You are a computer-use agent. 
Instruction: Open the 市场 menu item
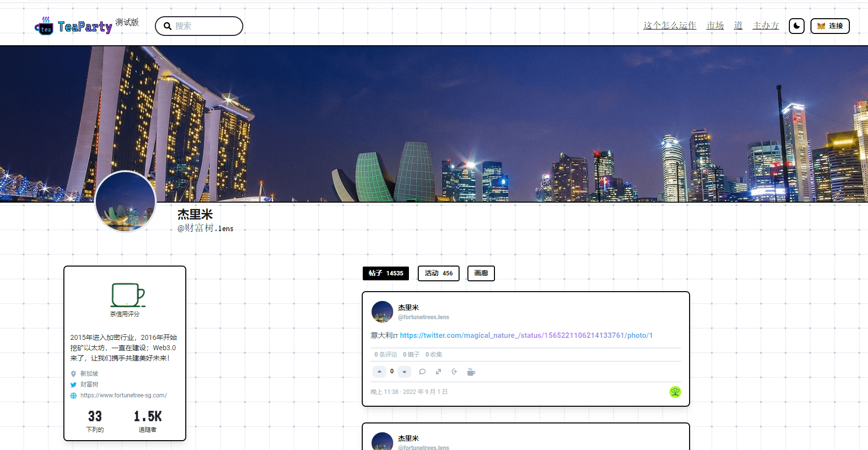pyautogui.click(x=715, y=25)
